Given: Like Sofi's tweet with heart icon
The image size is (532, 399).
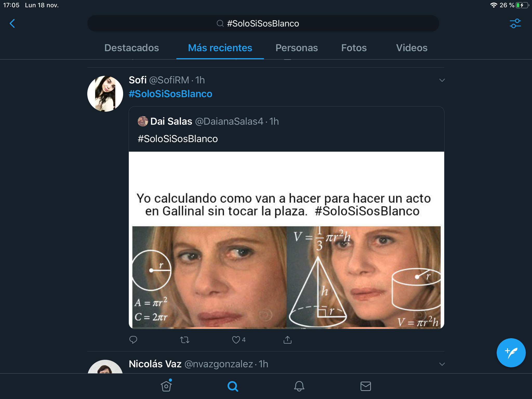Looking at the screenshot, I should coord(236,340).
